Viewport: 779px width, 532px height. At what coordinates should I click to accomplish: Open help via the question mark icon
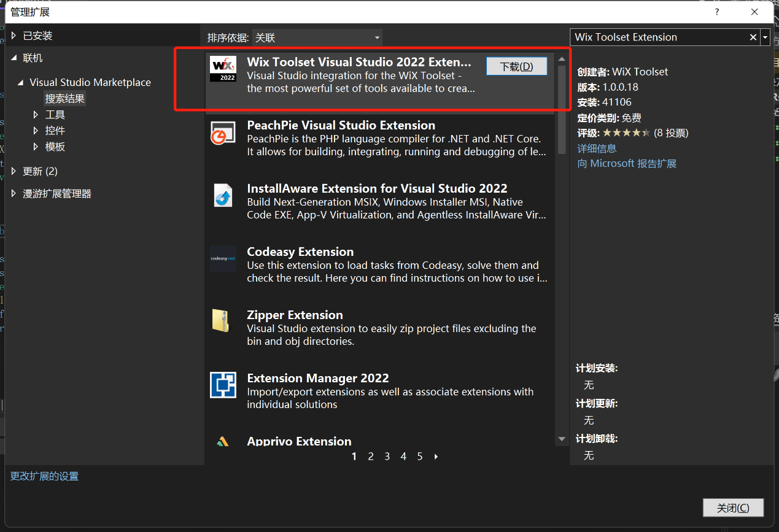[716, 12]
